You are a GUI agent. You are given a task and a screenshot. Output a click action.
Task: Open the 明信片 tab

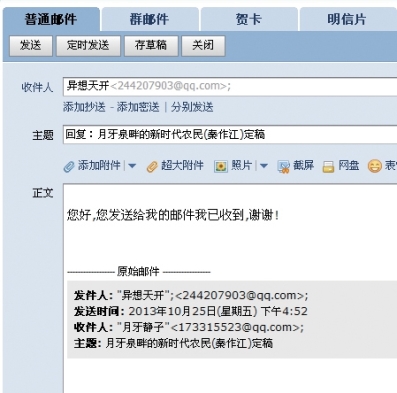(348, 19)
